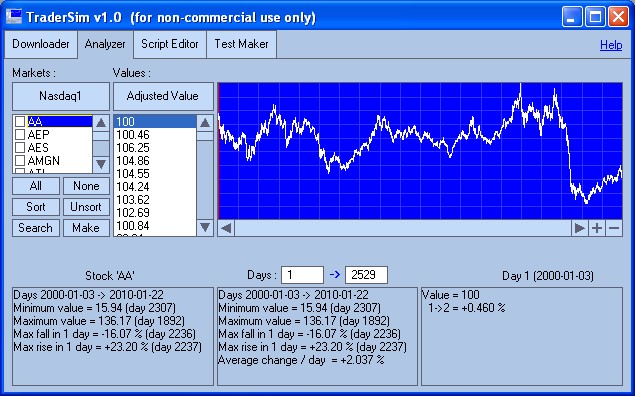
Task: Open the Adjusted Value selector
Action: tap(163, 96)
